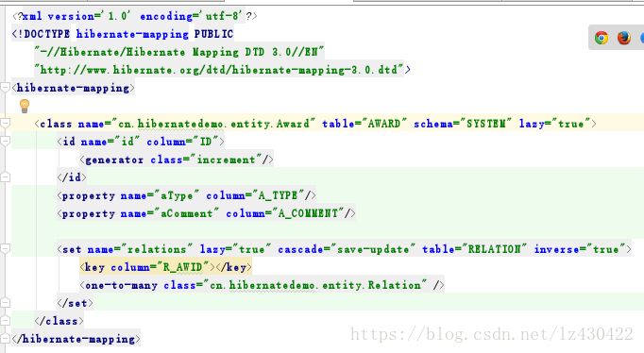Screen dimensions: 644x353
Task: Click the cascade "save-update" value
Action: [x=373, y=249]
